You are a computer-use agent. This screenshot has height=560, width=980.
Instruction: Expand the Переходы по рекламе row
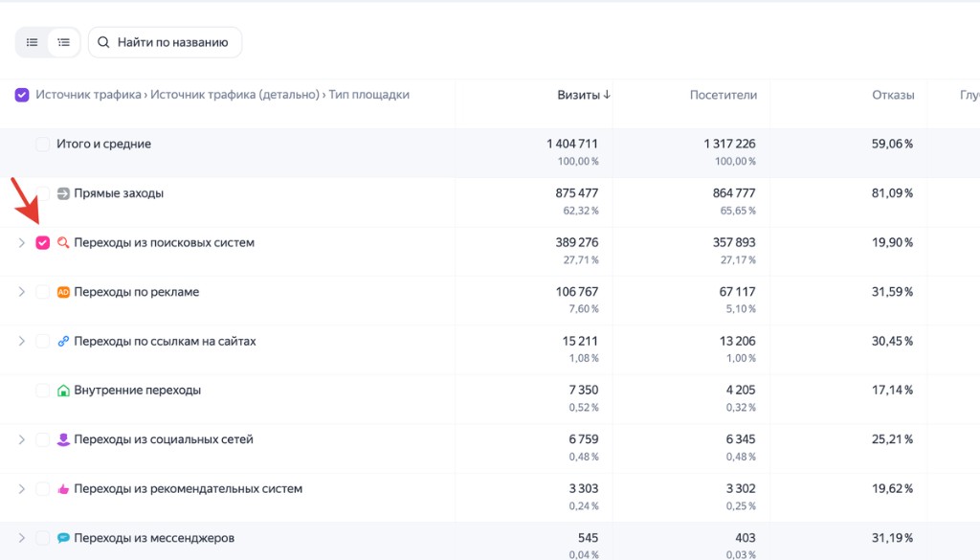pyautogui.click(x=21, y=292)
